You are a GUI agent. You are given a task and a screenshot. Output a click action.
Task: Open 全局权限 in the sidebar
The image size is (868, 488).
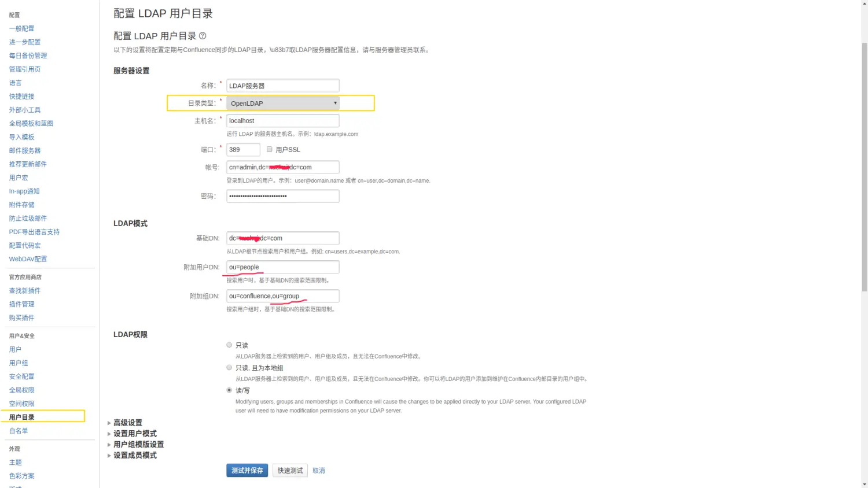pos(21,390)
